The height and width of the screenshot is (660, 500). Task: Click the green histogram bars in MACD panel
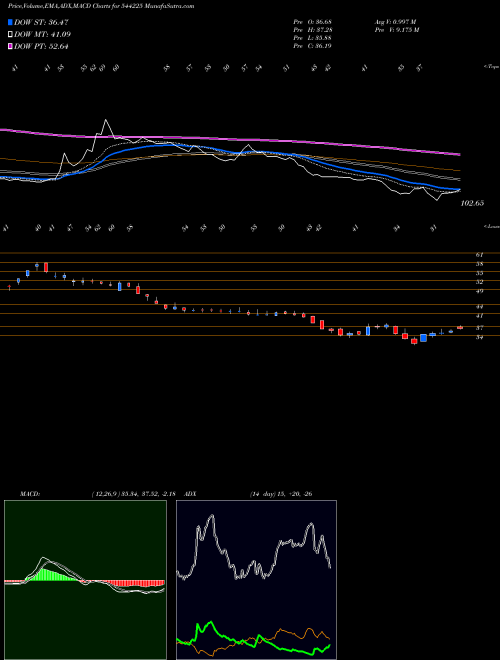point(53,575)
